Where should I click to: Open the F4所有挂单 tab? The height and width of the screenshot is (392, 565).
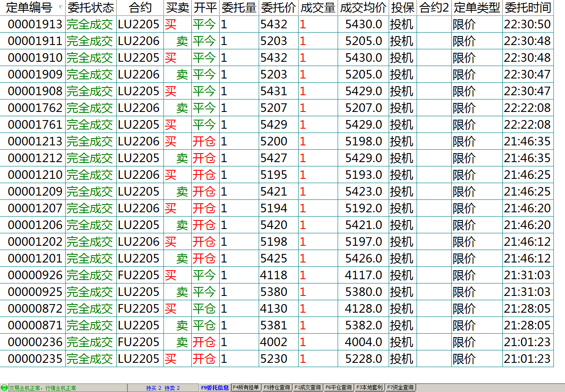[x=246, y=388]
